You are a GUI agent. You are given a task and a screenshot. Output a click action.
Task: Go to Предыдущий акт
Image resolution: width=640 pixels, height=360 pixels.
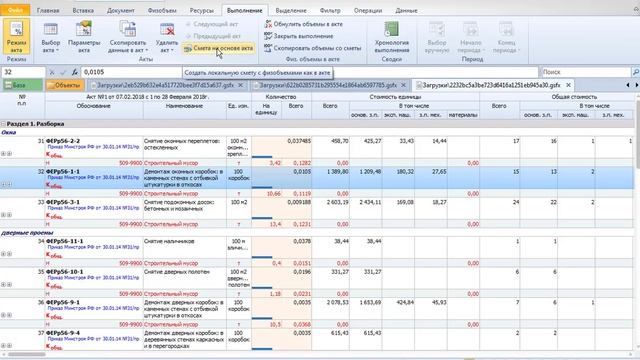pos(213,36)
